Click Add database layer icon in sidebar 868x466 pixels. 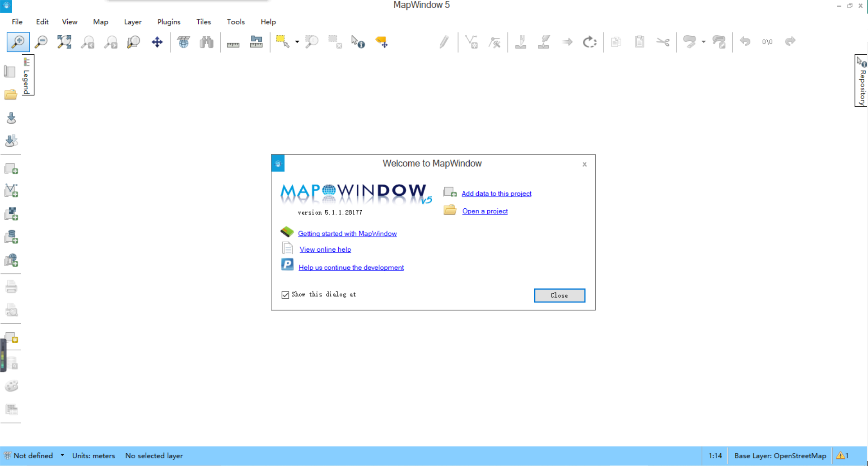click(11, 237)
